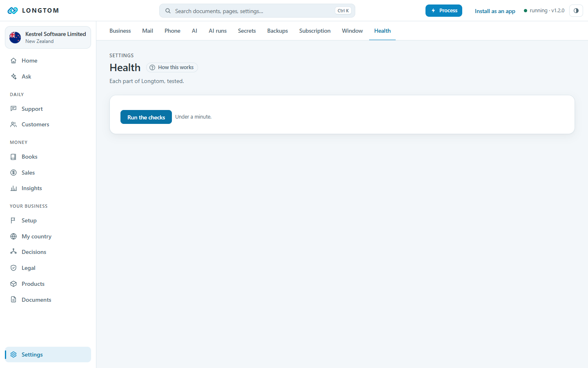Click the Insights bar chart icon
This screenshot has height=368, width=588.
[x=13, y=188]
